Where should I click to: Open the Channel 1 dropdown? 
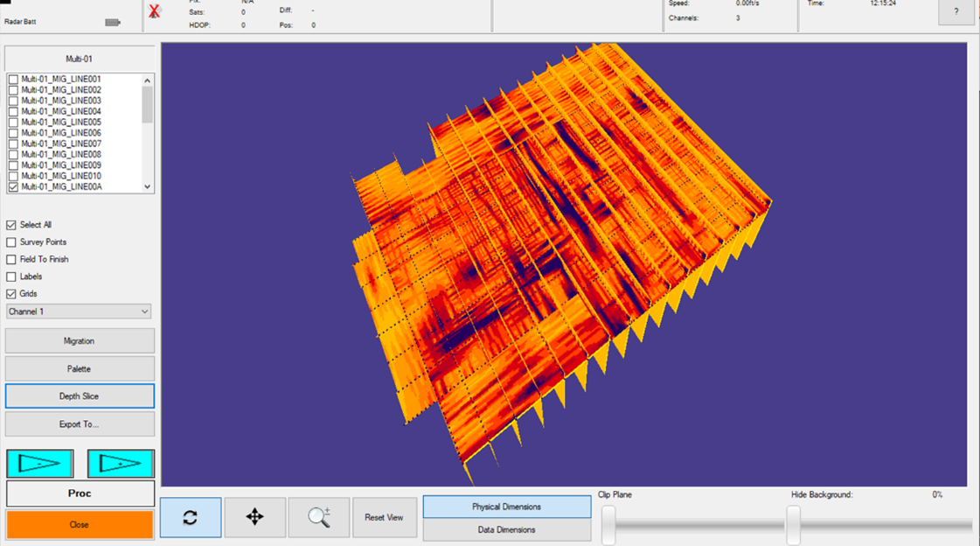tap(78, 311)
